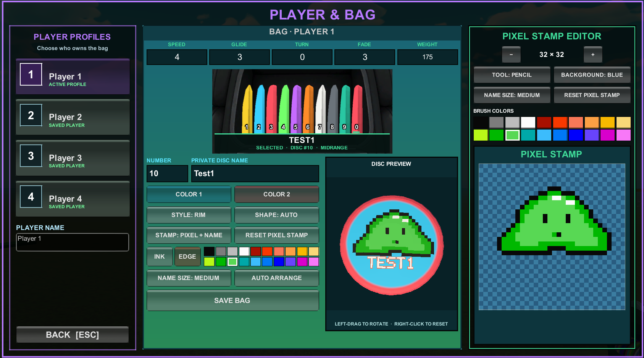This screenshot has height=358, width=644.
Task: Go back with BACK [ESC] button
Action: (x=73, y=335)
